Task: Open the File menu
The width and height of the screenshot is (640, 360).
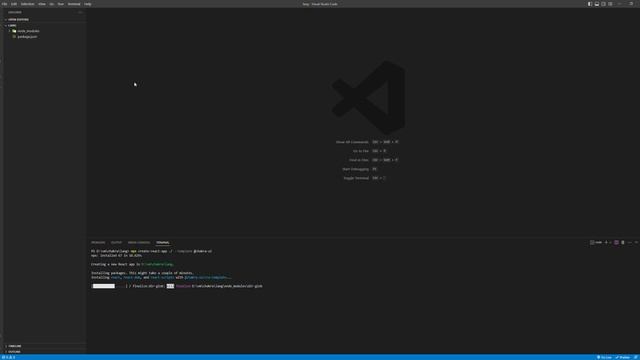Action: click(x=4, y=4)
